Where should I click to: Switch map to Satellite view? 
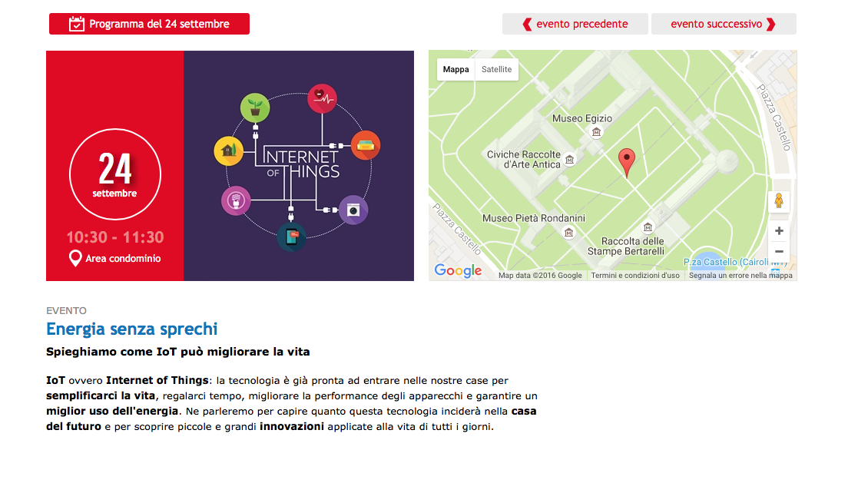click(496, 69)
